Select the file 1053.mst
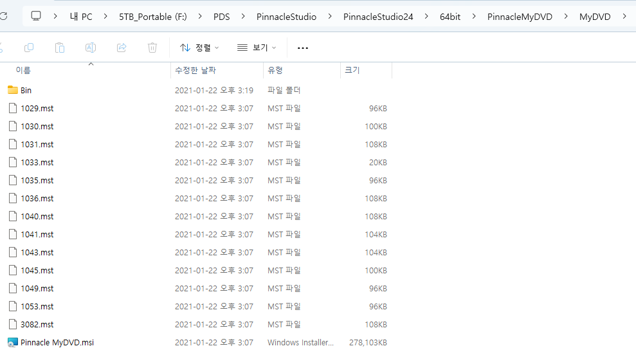Screen dimensions: 636x364 37,306
